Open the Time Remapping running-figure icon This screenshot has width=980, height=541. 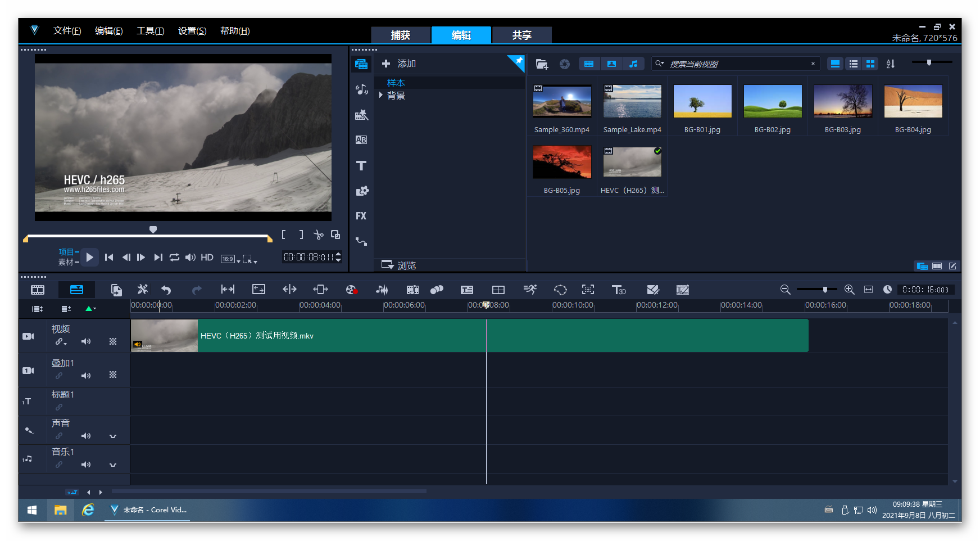point(530,290)
